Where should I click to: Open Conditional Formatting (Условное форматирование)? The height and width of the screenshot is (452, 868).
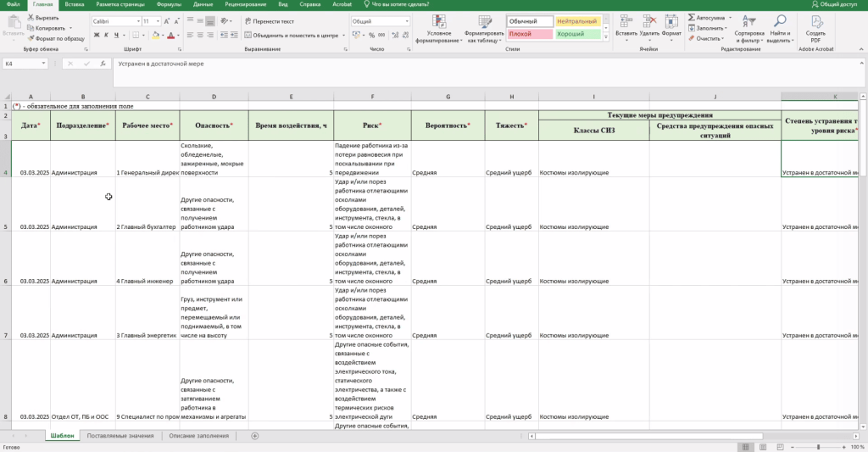pos(439,29)
